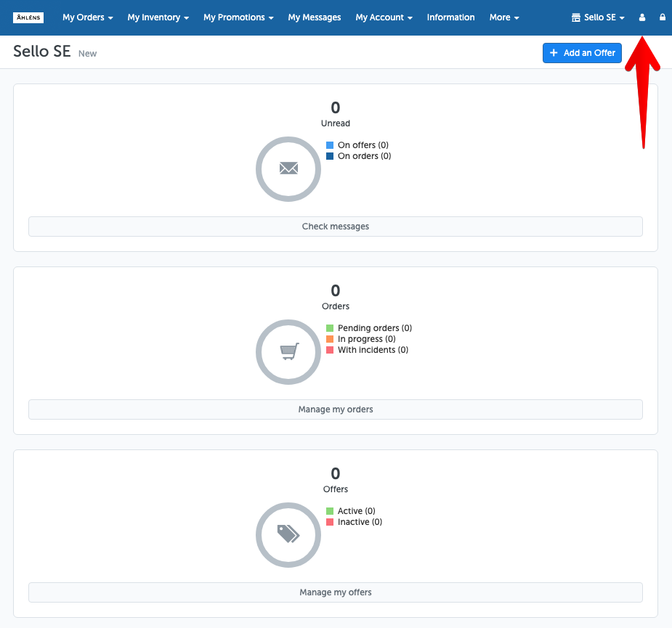Image resolution: width=672 pixels, height=628 pixels.
Task: Click the 'Inactive (0)' legend text
Action: click(x=360, y=522)
